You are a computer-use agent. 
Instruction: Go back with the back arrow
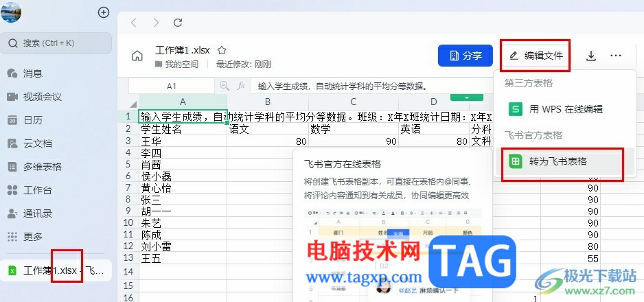[133, 23]
